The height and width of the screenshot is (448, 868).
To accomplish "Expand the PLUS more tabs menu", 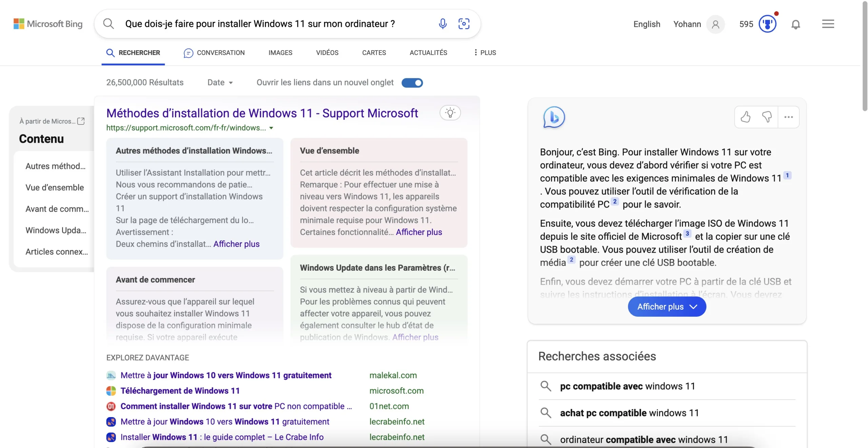I will [485, 53].
